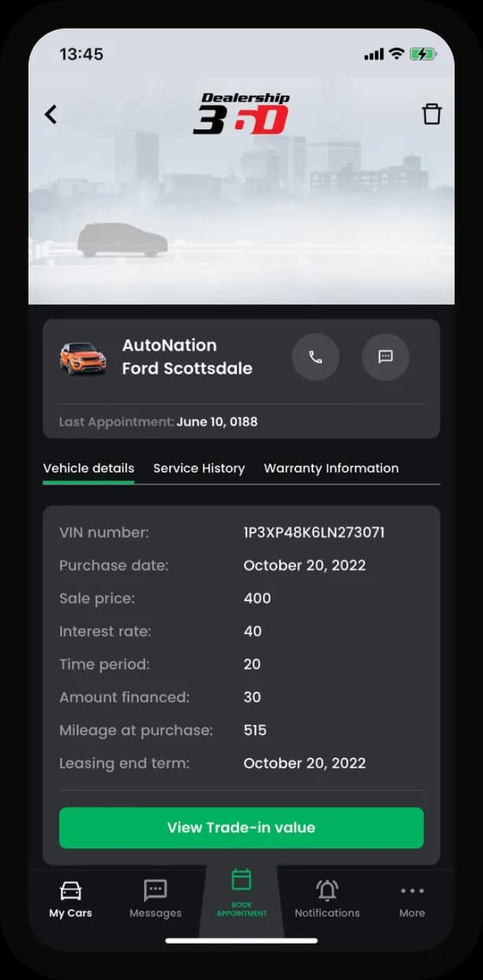Open My Cars in bottom navigation
Viewport: 483px width, 980px height.
click(x=70, y=899)
